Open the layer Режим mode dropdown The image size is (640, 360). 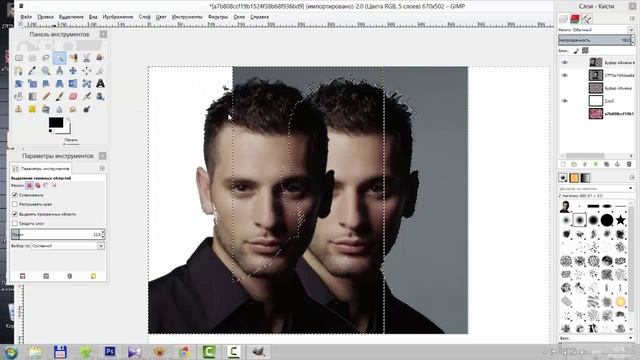tap(596, 30)
